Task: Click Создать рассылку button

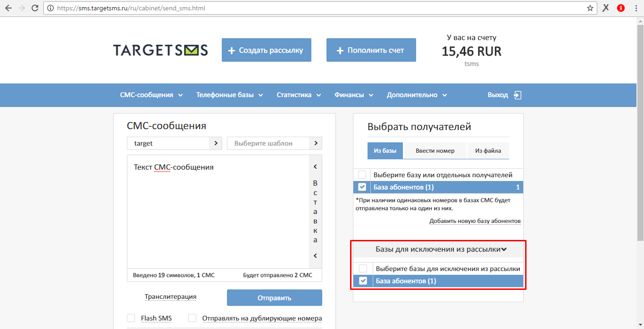Action: tap(267, 50)
